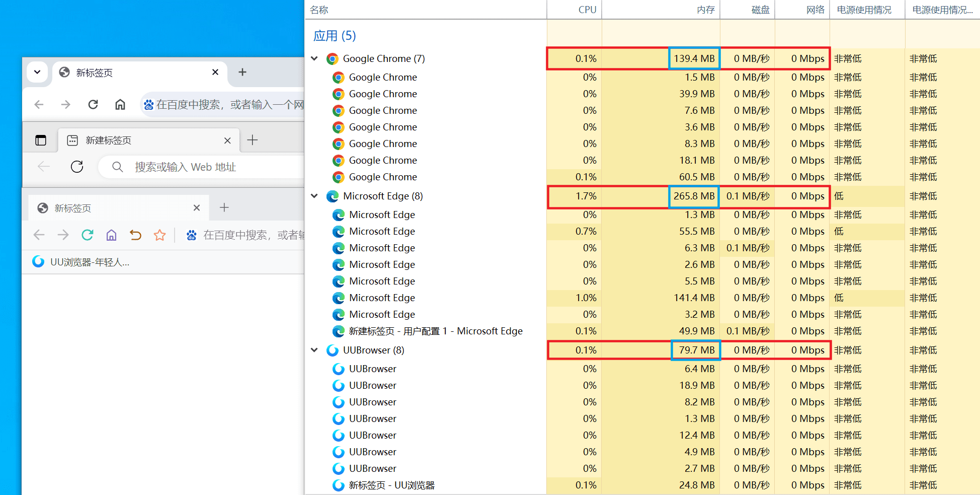Open a new tab in UU browser

click(224, 207)
